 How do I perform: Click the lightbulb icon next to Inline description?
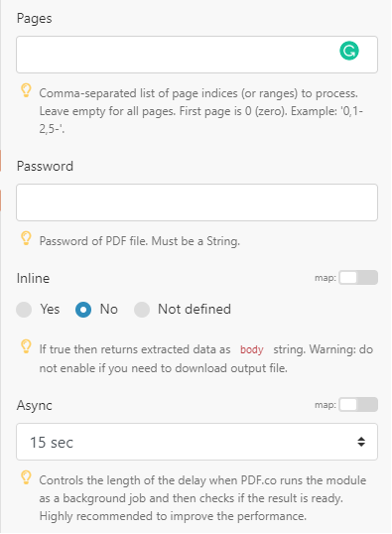(26, 346)
